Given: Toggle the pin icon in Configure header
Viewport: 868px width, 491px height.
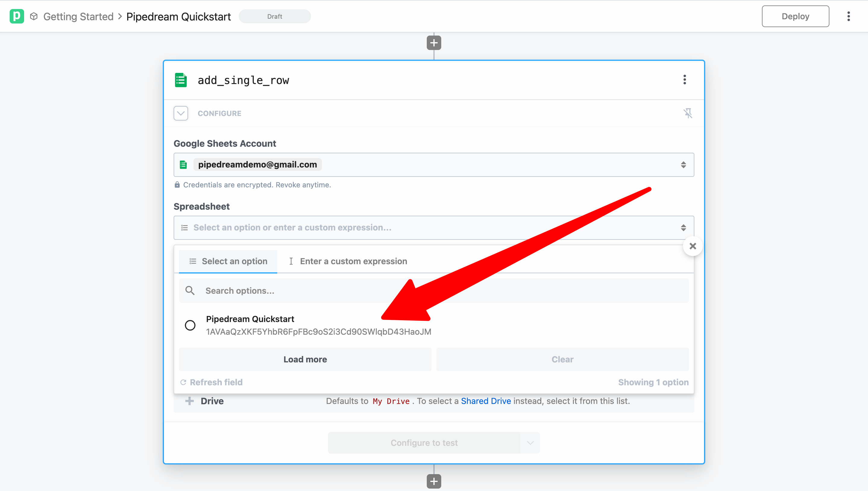Looking at the screenshot, I should click(x=687, y=113).
